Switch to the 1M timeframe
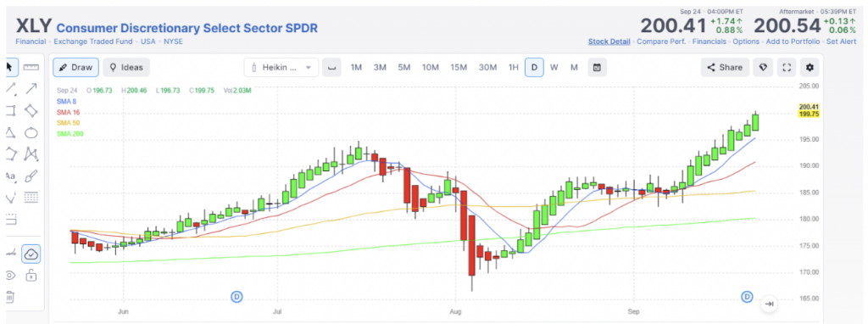868x324 pixels. (x=356, y=68)
